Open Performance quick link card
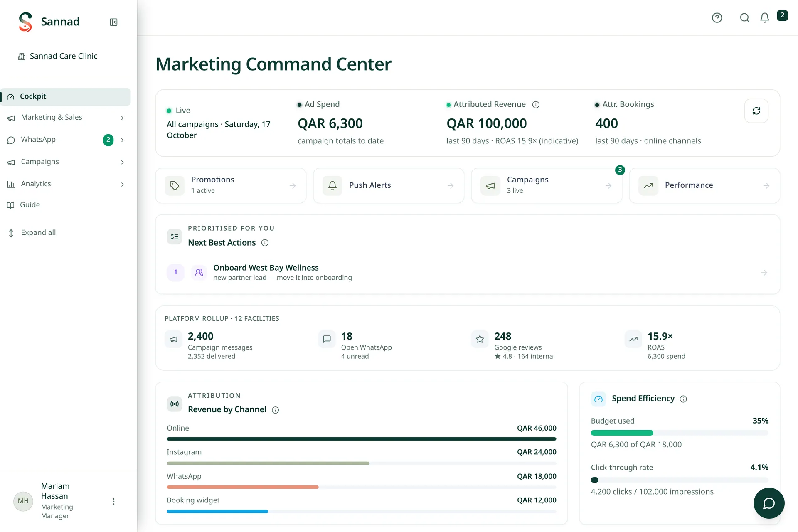The height and width of the screenshot is (532, 798). click(x=704, y=185)
